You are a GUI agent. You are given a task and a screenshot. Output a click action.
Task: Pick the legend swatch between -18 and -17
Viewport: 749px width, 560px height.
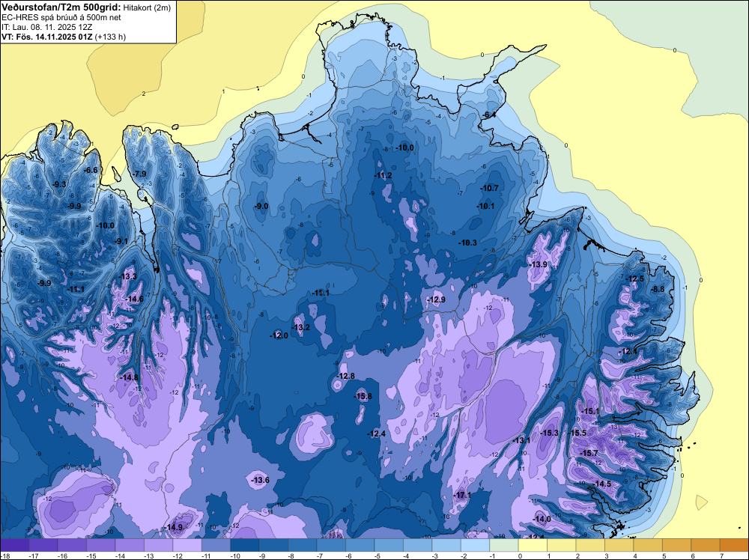14,545
